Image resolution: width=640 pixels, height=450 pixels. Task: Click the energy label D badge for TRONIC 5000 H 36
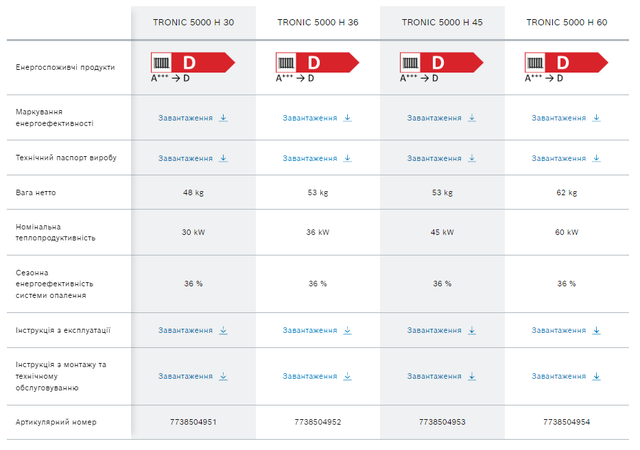[317, 62]
